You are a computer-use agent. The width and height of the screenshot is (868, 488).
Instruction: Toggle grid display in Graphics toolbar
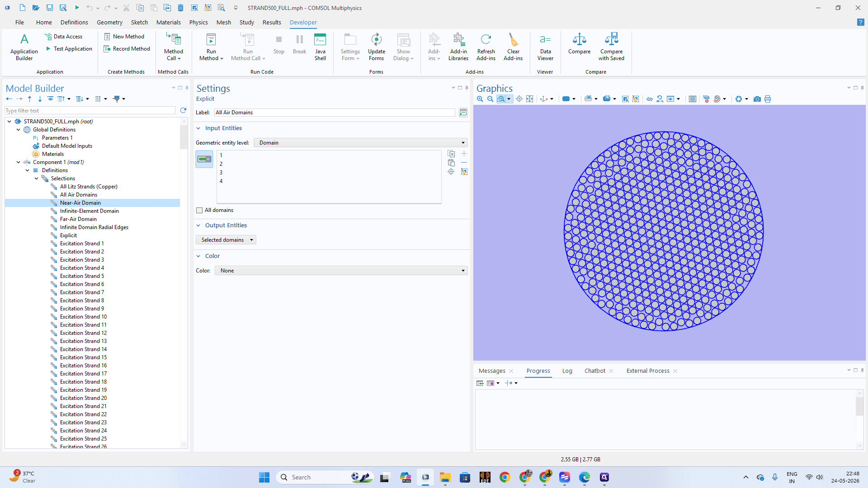click(693, 99)
